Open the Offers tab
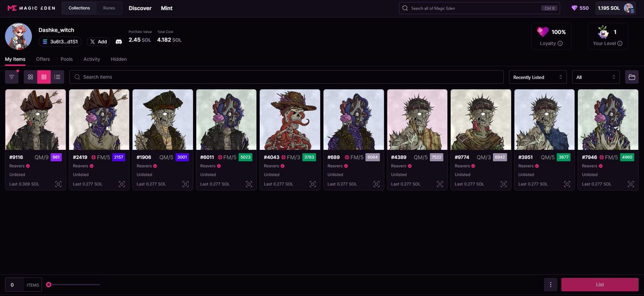 [43, 59]
